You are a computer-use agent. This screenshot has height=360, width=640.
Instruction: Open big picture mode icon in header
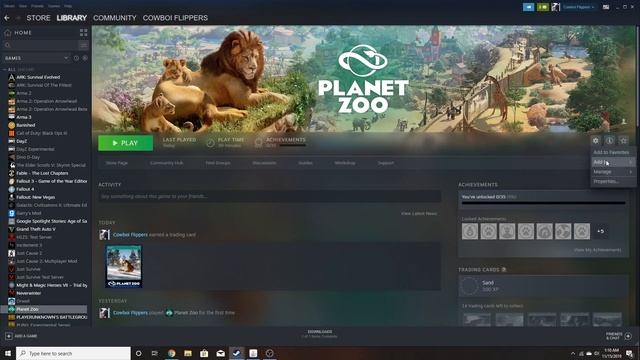pos(606,7)
